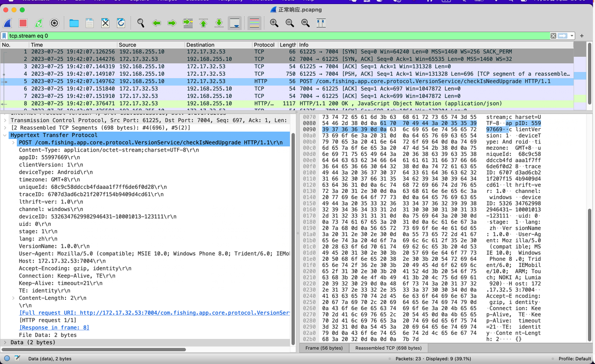Sort by the Time column header
Screen dimensions: 595x364
pyautogui.click(x=73, y=45)
